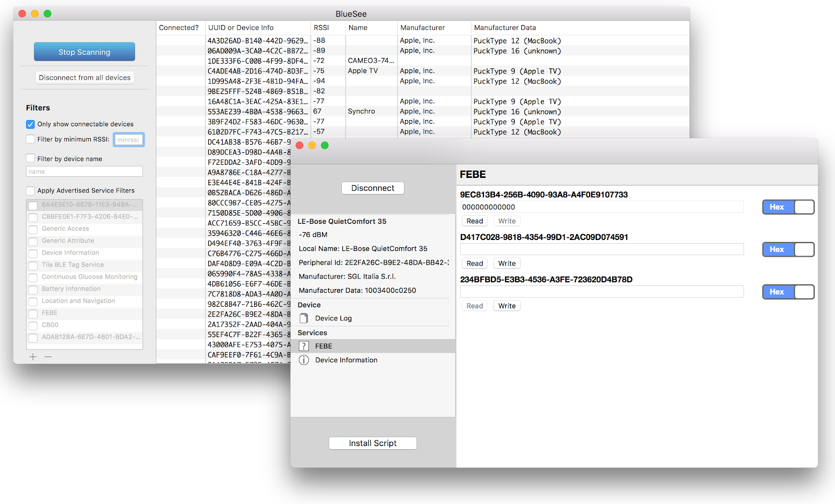This screenshot has width=835, height=504.
Task: Toggle Hex switch for characteristic 9EC813B4
Action: pos(788,207)
